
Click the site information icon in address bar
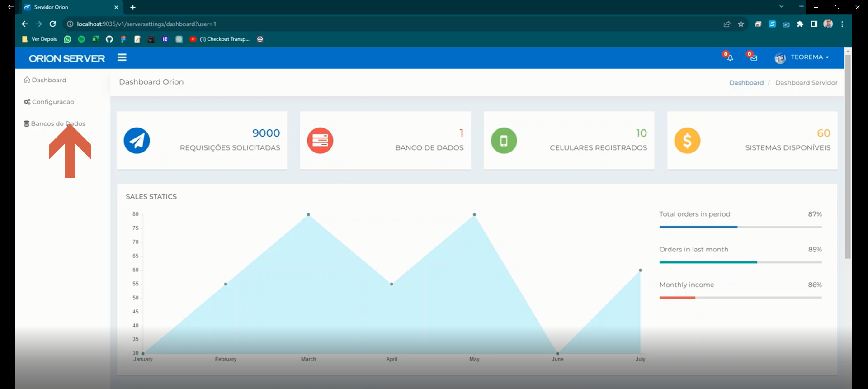[x=70, y=24]
